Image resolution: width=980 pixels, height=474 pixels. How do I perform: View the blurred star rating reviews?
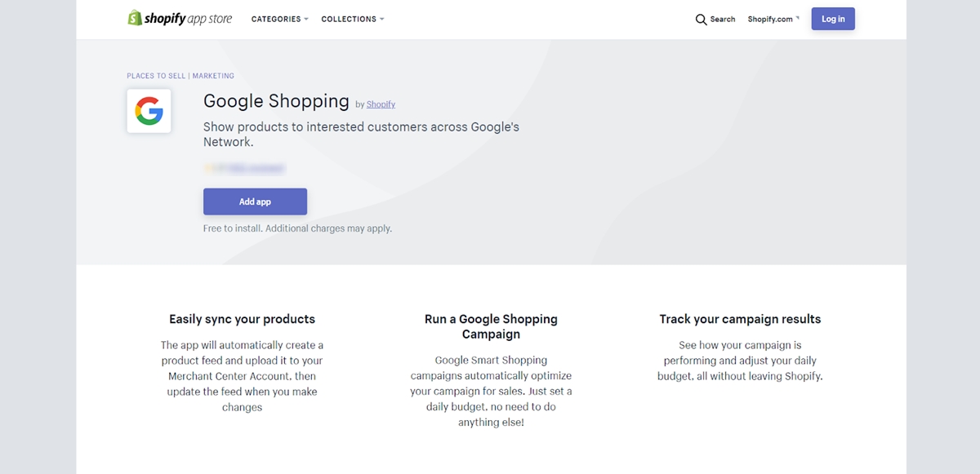[x=244, y=168]
